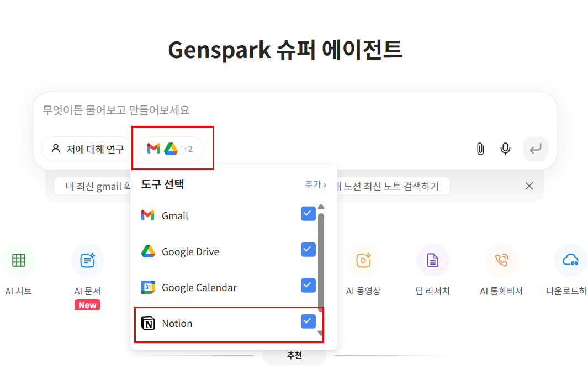Select Google Calendar in the tool menu
This screenshot has height=380, width=588.
point(308,285)
